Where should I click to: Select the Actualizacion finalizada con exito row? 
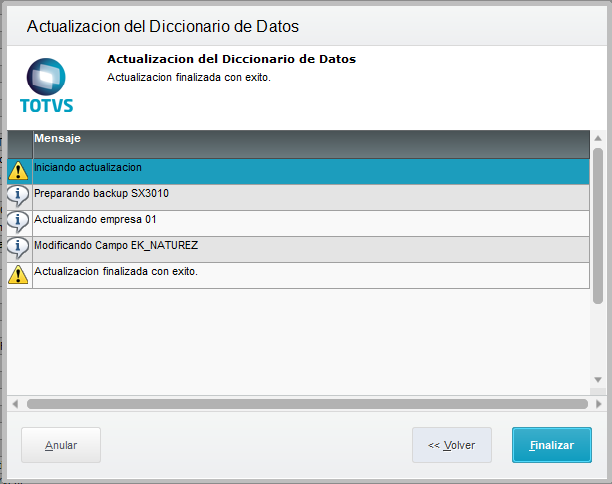pyautogui.click(x=298, y=276)
